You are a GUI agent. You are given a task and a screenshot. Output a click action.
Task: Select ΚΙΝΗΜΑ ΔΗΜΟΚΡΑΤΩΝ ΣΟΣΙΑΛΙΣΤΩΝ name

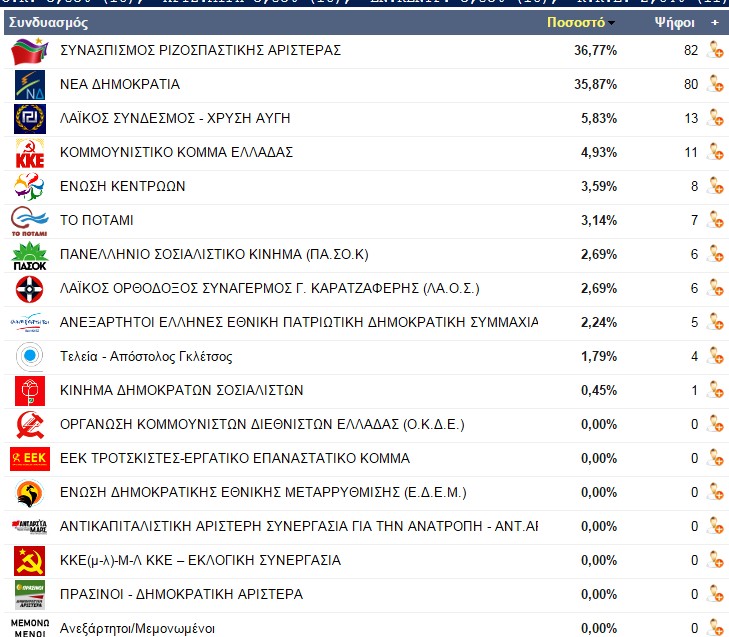(182, 390)
